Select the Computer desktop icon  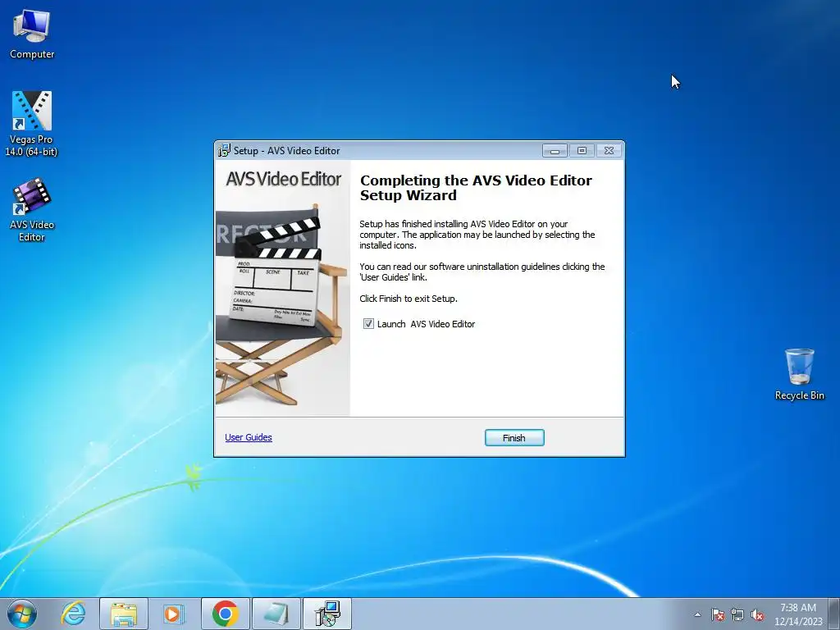pos(32,34)
